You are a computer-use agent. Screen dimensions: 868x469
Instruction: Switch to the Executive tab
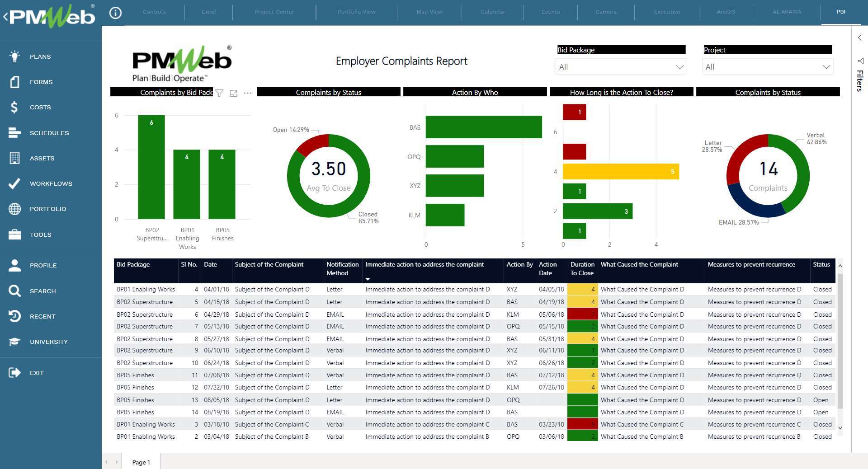(666, 12)
